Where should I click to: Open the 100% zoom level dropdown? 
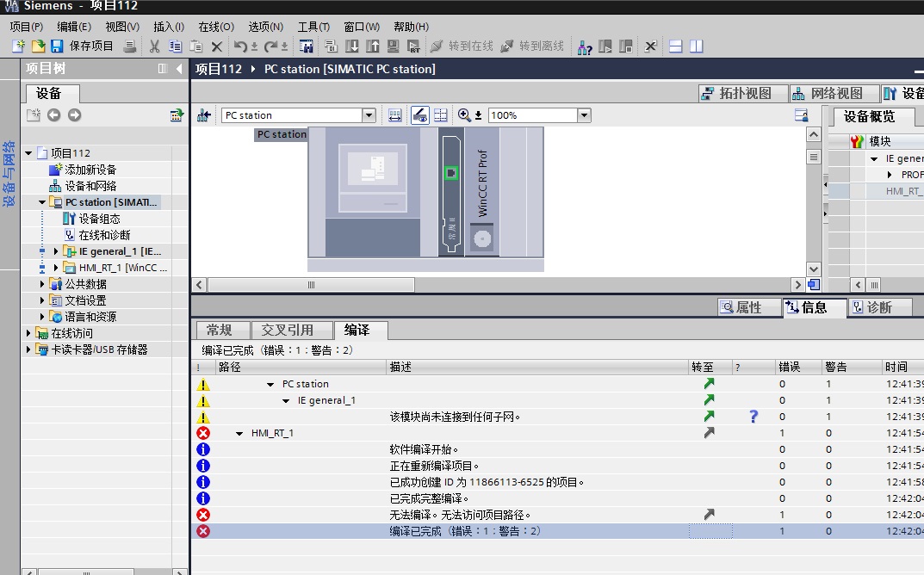[x=584, y=114]
